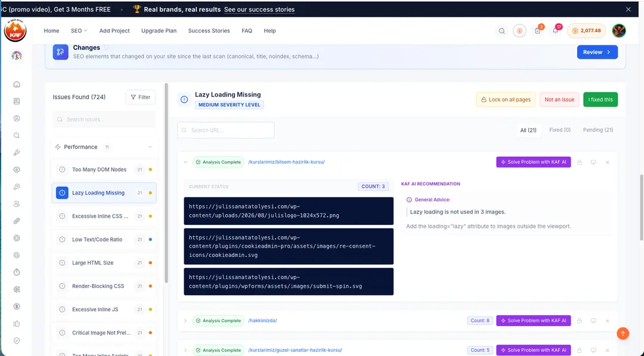The image size is (644, 356).
Task: Open the SEO dropdown in top navigation
Action: click(x=79, y=31)
